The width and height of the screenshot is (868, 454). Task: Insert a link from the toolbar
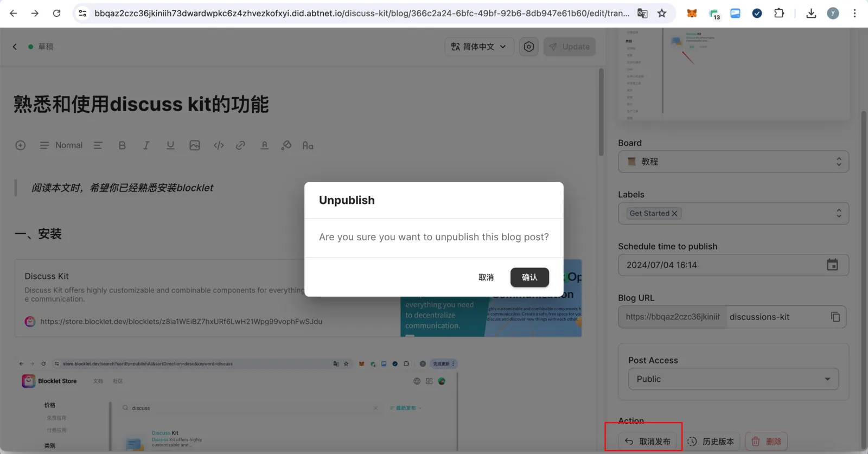pos(240,145)
